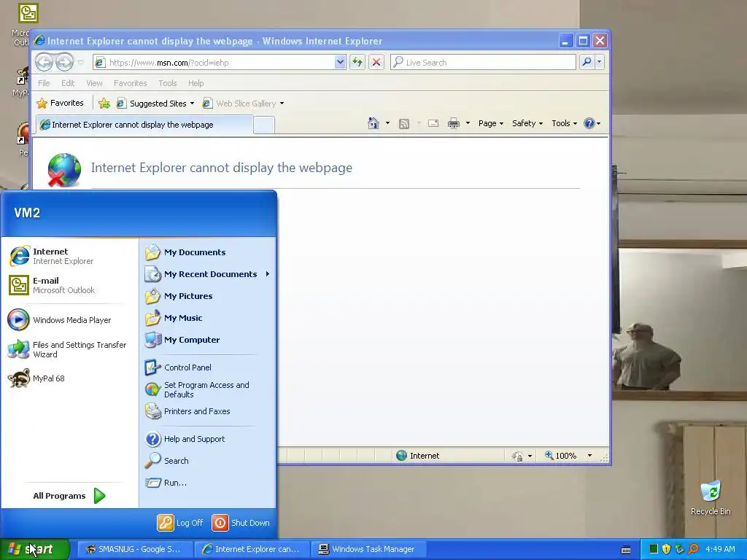Open the Favorites menu
This screenshot has height=560, width=747.
tap(130, 83)
